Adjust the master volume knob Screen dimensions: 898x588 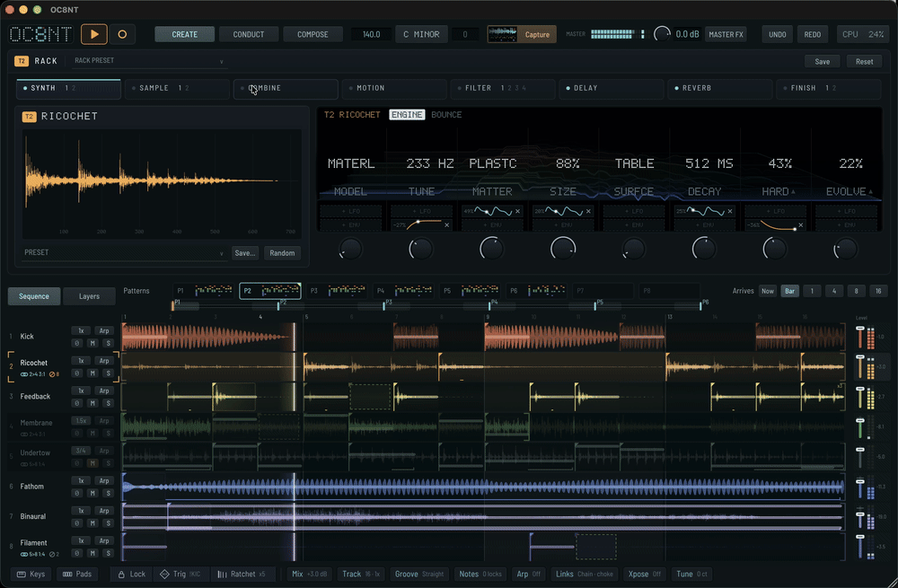pyautogui.click(x=662, y=34)
